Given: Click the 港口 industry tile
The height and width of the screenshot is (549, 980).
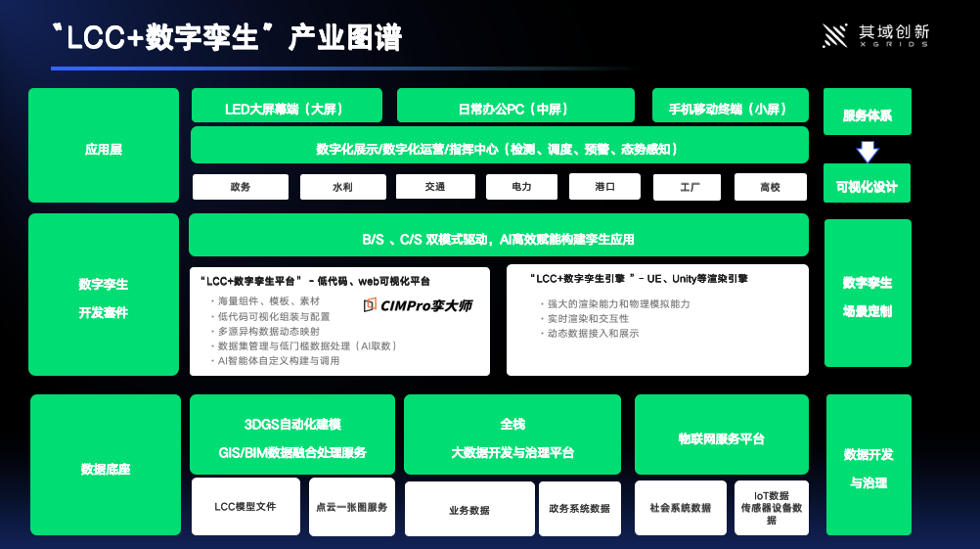Looking at the screenshot, I should (605, 187).
